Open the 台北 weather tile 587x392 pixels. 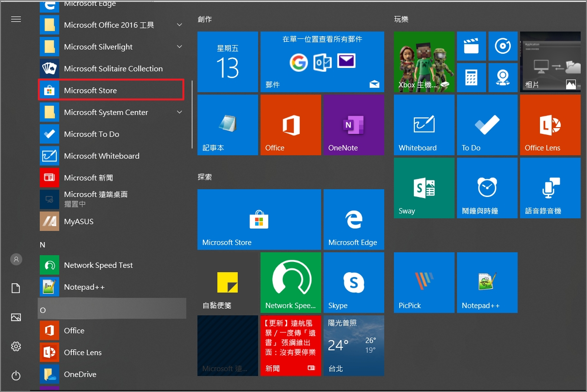tap(354, 345)
